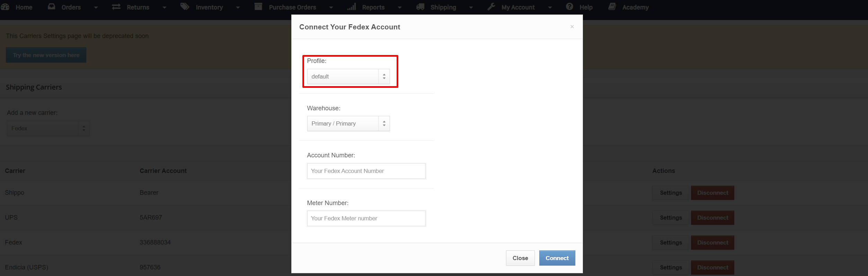Expand the Reports menu caret
This screenshot has width=868, height=276.
[x=400, y=7]
